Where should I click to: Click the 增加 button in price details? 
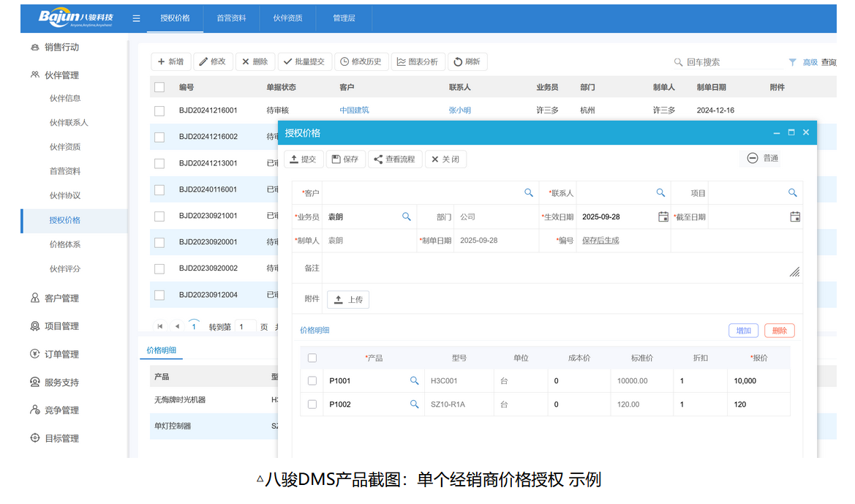[743, 331]
